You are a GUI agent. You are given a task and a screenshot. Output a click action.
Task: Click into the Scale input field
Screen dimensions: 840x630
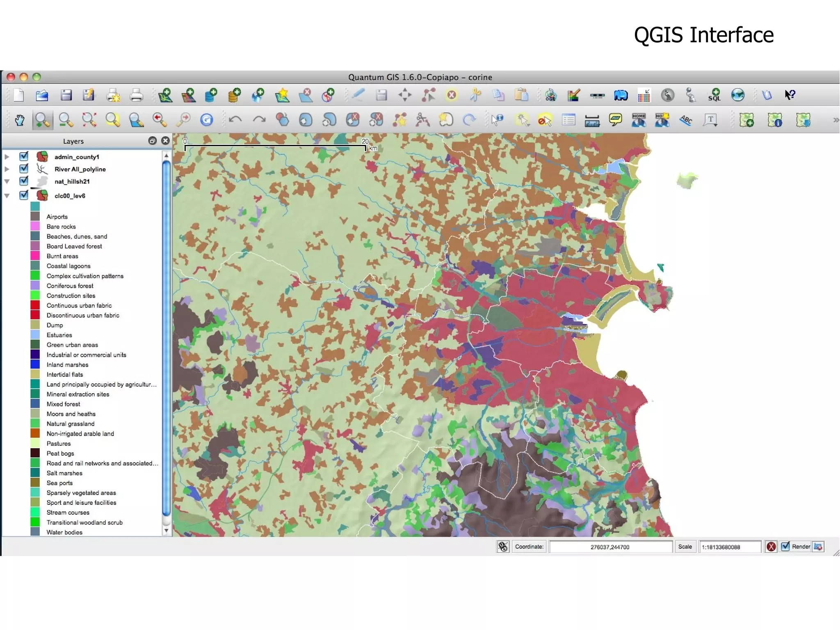pyautogui.click(x=729, y=547)
